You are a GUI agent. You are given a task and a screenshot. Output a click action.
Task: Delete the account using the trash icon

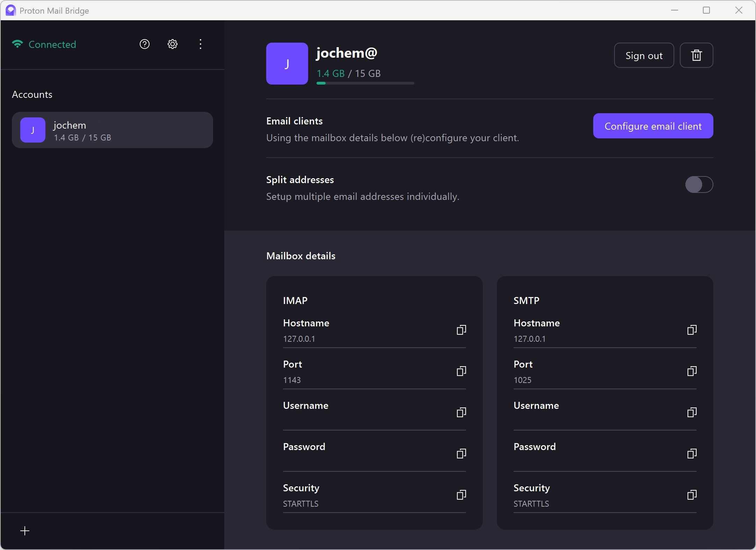697,55
